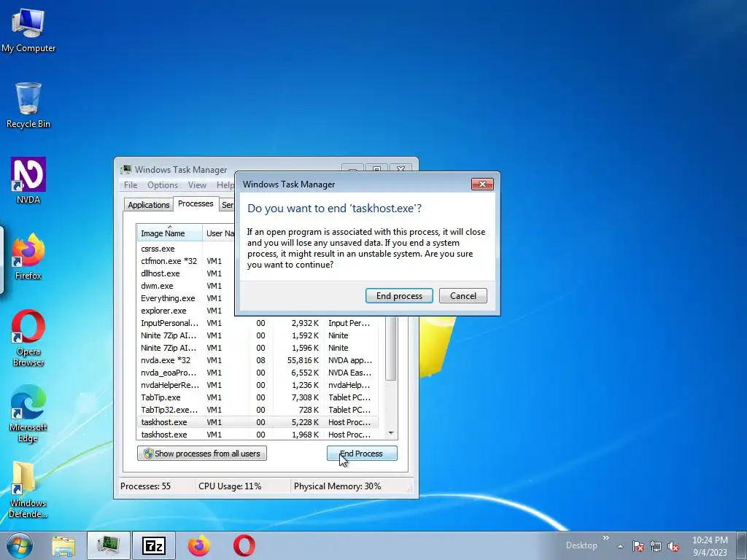
Task: Select the Processes tab
Action: [x=196, y=204]
